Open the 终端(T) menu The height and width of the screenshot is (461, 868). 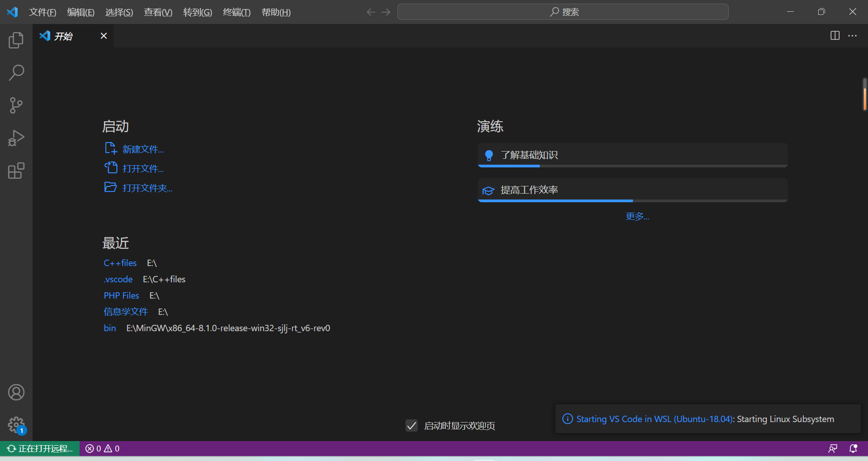click(237, 12)
